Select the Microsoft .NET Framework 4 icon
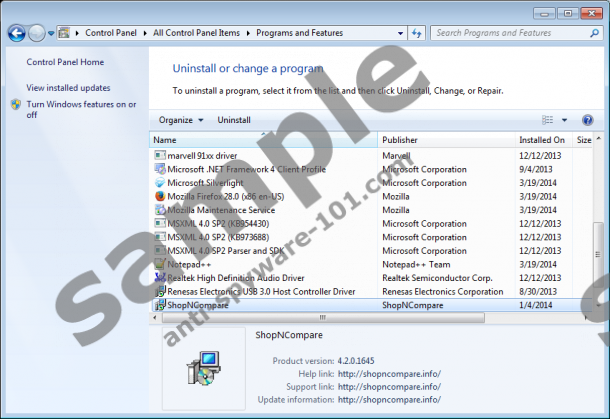Viewport: 610px width, 419px height. coord(160,169)
